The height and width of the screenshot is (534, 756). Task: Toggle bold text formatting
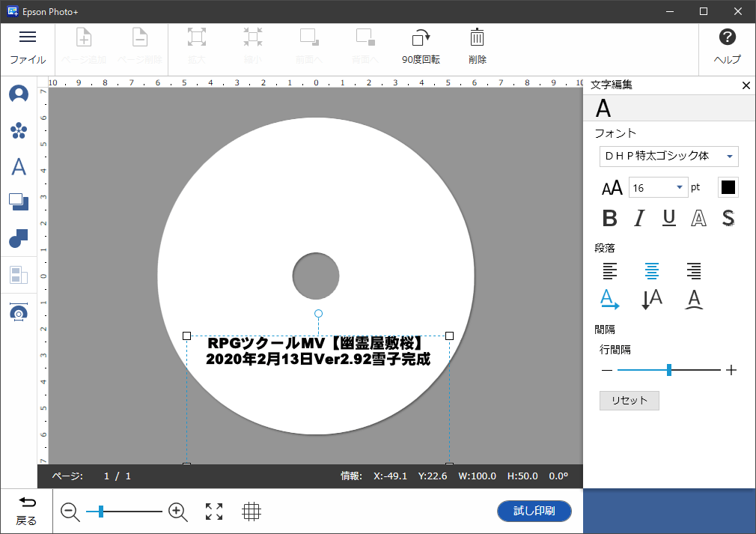[x=610, y=218]
